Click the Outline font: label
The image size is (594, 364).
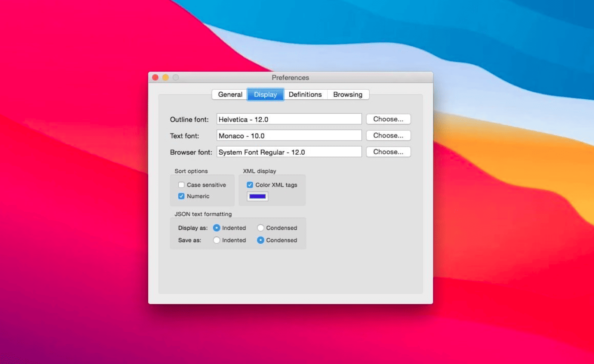coord(189,120)
